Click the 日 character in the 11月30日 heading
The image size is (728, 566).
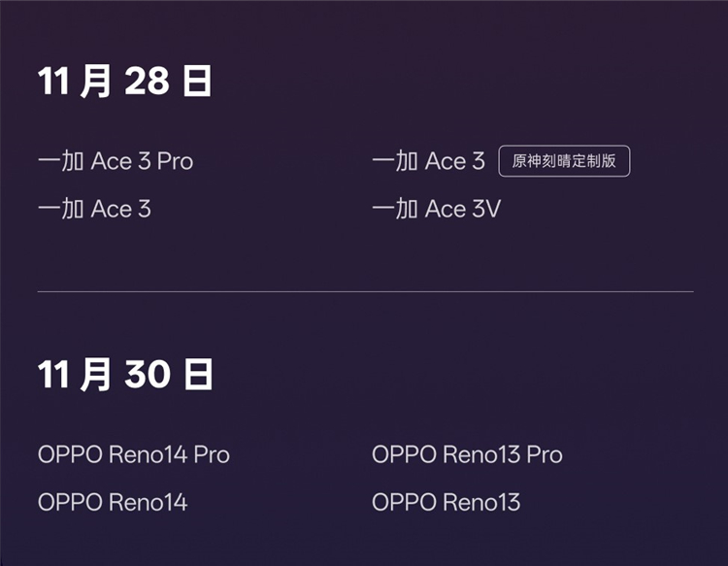(198, 375)
